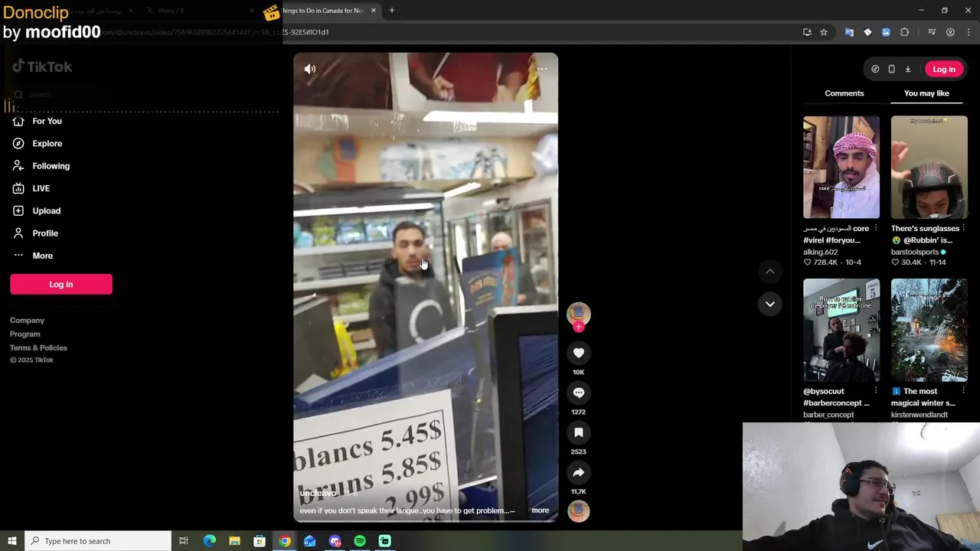This screenshot has width=980, height=551.
Task: Switch to the You may like tab
Action: click(x=926, y=93)
